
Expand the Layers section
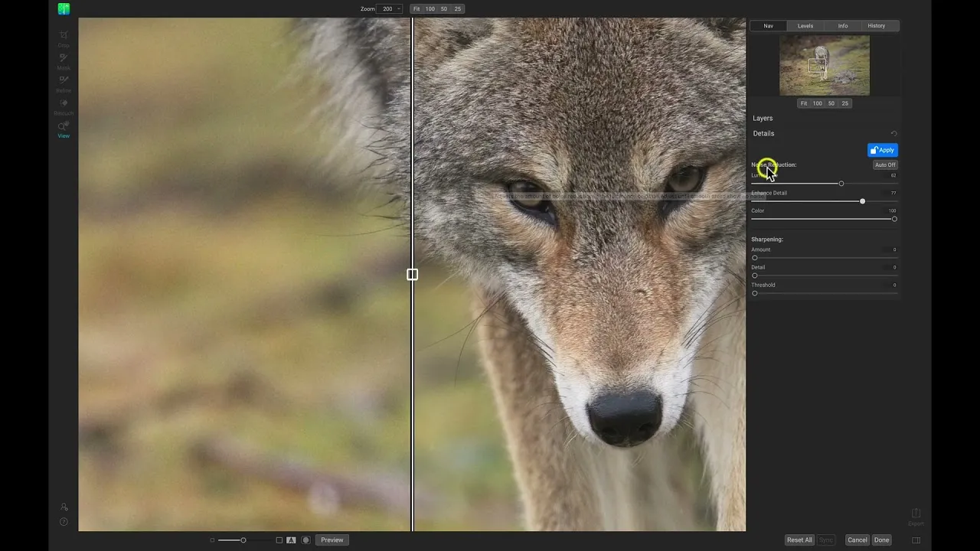tap(763, 119)
